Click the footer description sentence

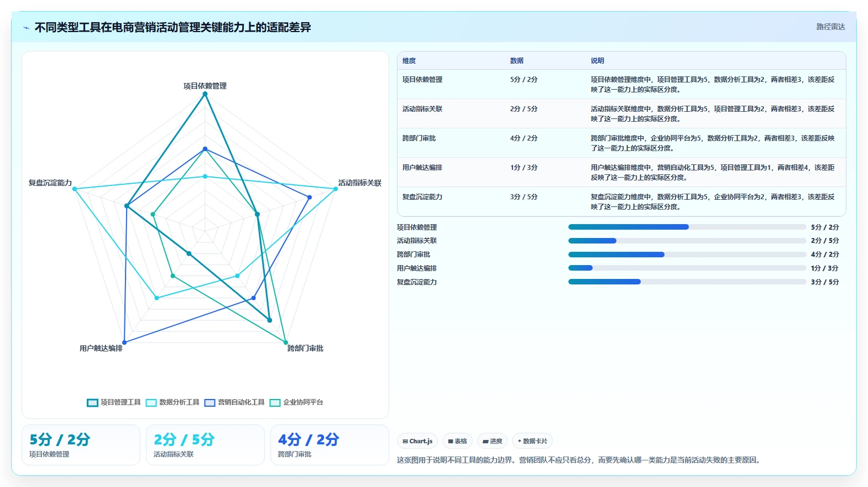pos(579,460)
